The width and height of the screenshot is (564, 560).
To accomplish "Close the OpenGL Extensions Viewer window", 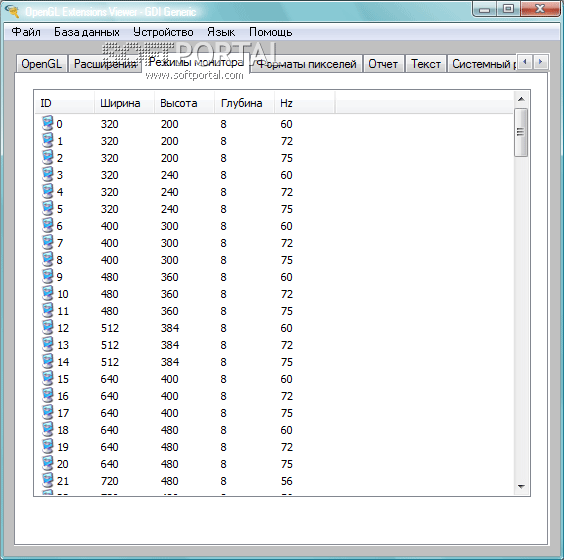I will click(540, 9).
